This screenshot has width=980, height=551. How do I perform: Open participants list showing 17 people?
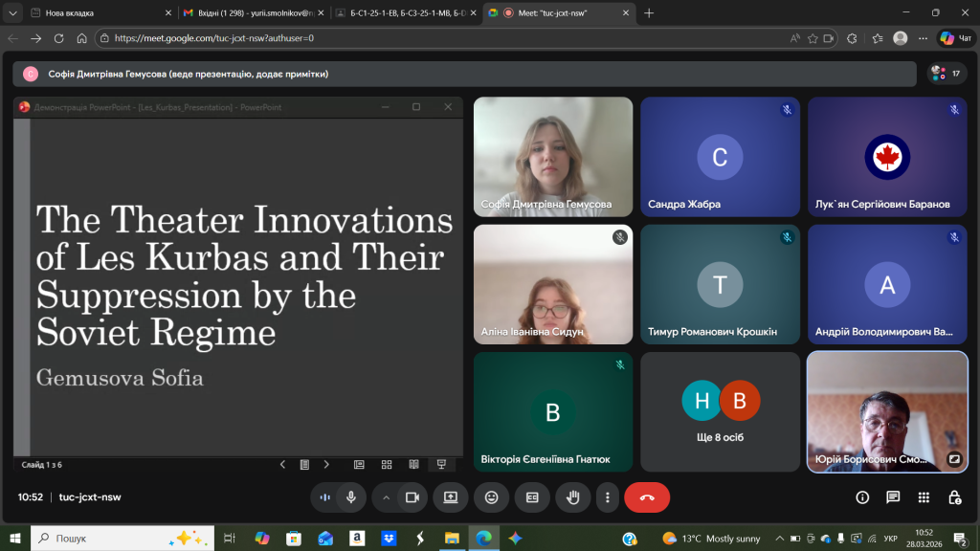[947, 74]
